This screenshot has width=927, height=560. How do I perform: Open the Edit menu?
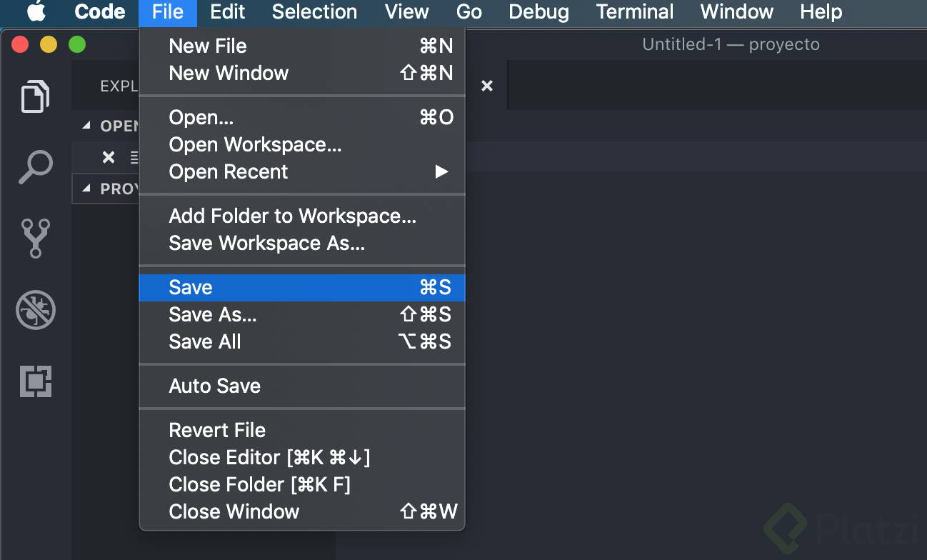(x=228, y=12)
